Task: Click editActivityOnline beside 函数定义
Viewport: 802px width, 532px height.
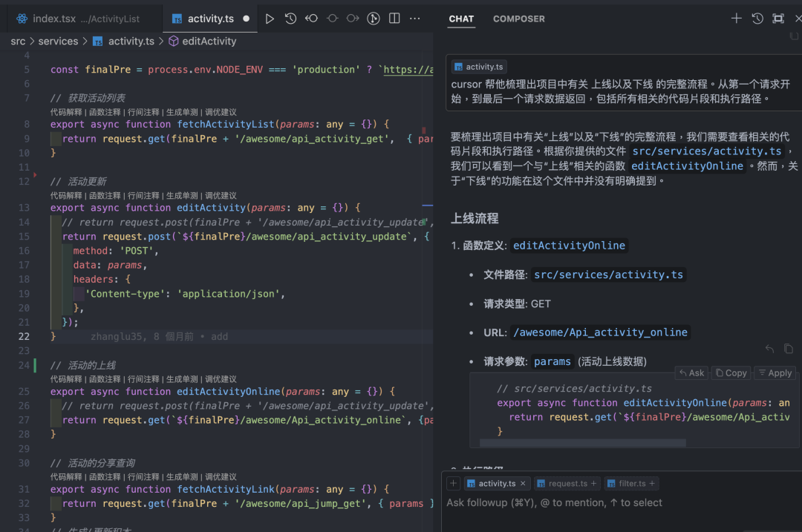Action: pos(569,246)
